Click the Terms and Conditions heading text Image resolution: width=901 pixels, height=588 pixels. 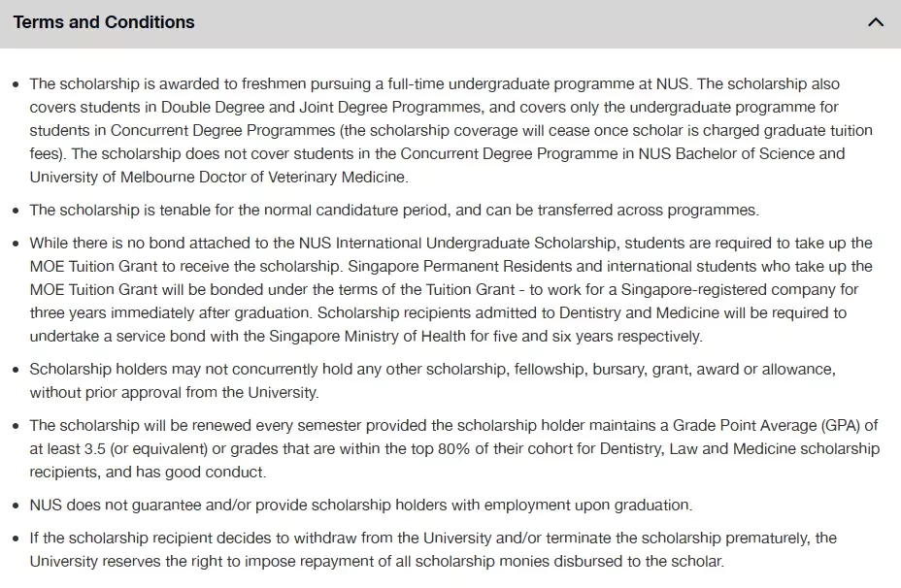click(104, 22)
